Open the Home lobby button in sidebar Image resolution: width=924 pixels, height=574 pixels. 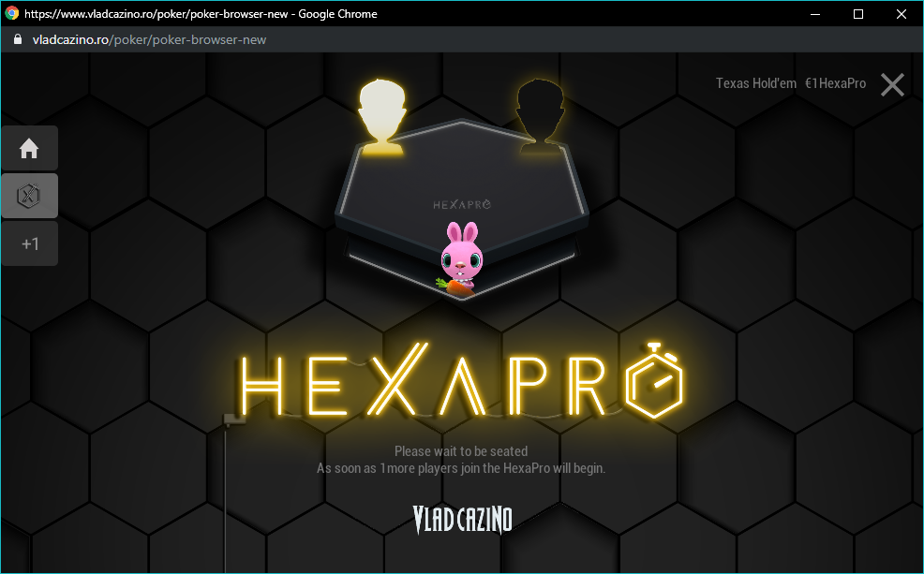(x=29, y=148)
